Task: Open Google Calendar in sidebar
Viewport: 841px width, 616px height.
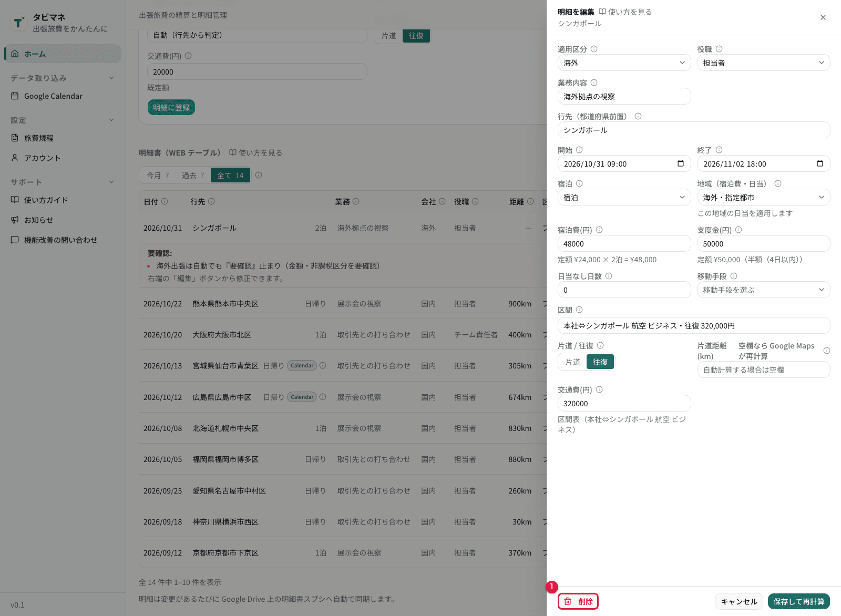Action: [62, 96]
